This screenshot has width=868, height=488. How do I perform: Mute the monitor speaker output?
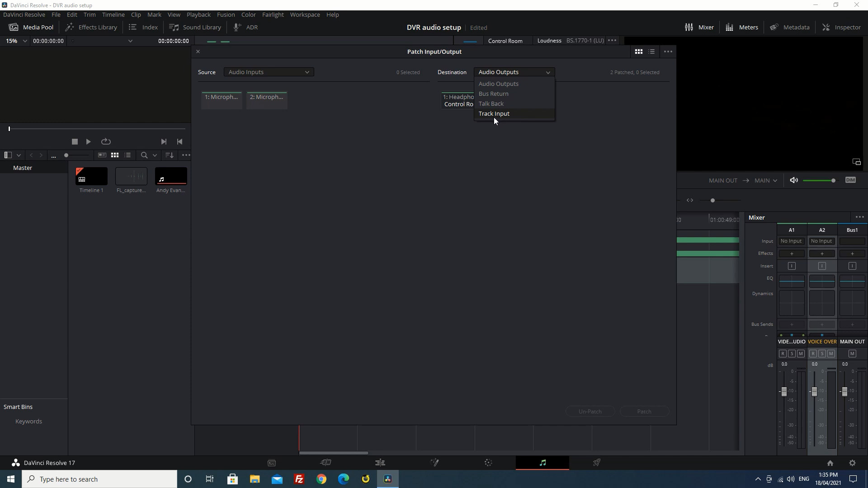pyautogui.click(x=794, y=180)
